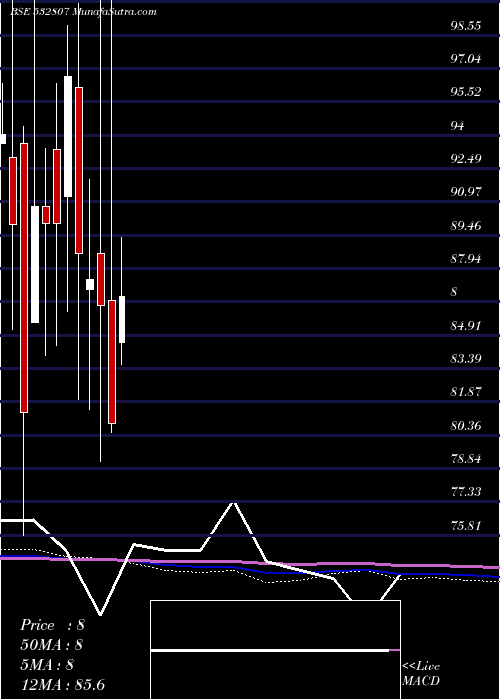Click the 'Price : 8' legend entry
Screen dimensions: 500x700
pos(52,625)
